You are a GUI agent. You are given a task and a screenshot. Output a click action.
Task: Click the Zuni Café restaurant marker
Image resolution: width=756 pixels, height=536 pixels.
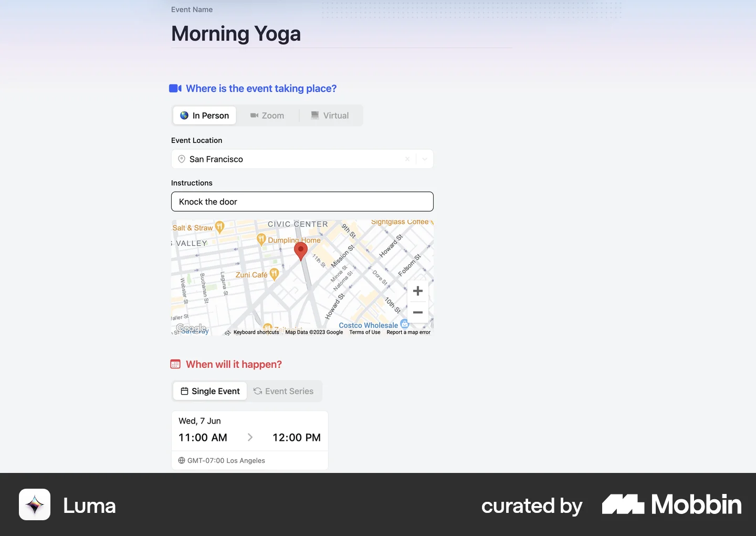[x=274, y=274]
